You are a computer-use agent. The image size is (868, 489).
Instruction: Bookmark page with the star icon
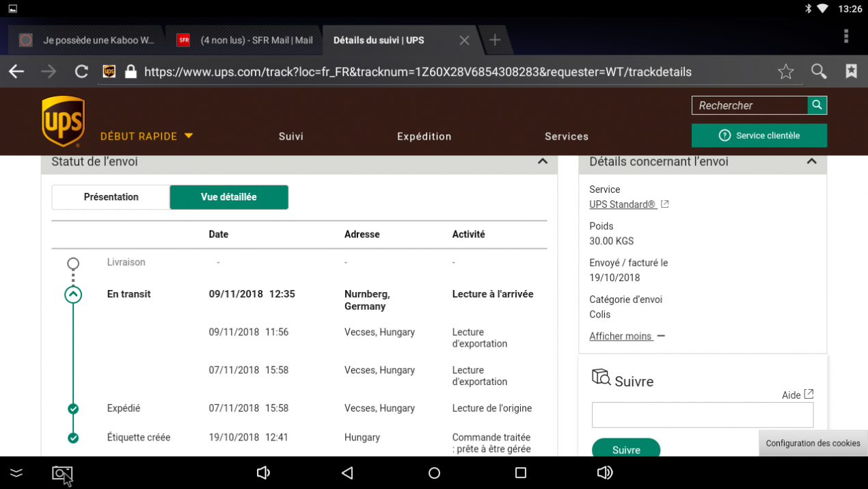[786, 71]
